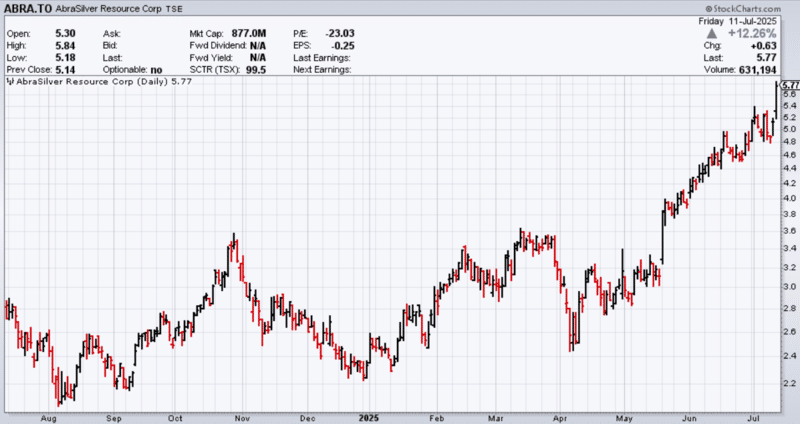Click the High value 5.84
Image resolution: width=800 pixels, height=424 pixels.
coord(65,45)
